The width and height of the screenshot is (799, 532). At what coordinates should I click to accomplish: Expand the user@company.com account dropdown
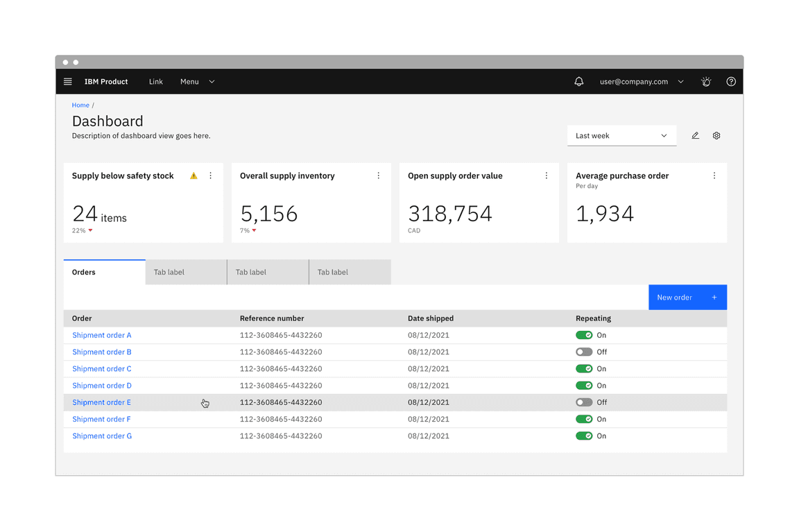(640, 81)
